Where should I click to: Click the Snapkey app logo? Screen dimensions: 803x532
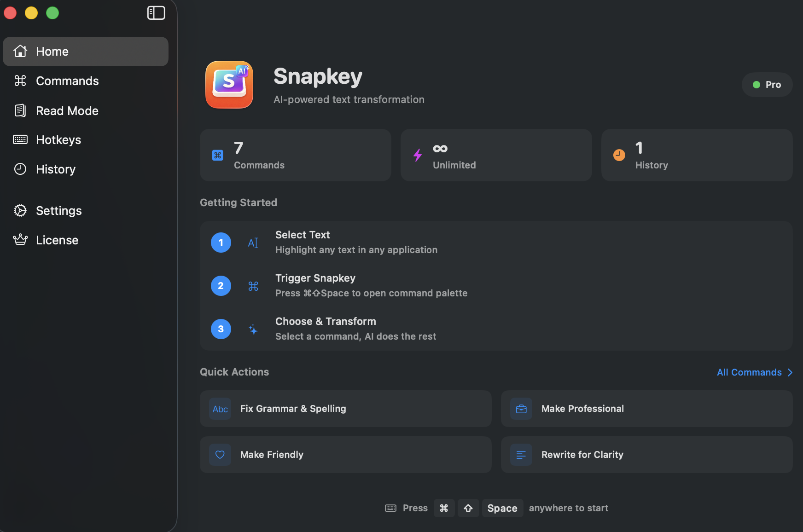(x=229, y=85)
